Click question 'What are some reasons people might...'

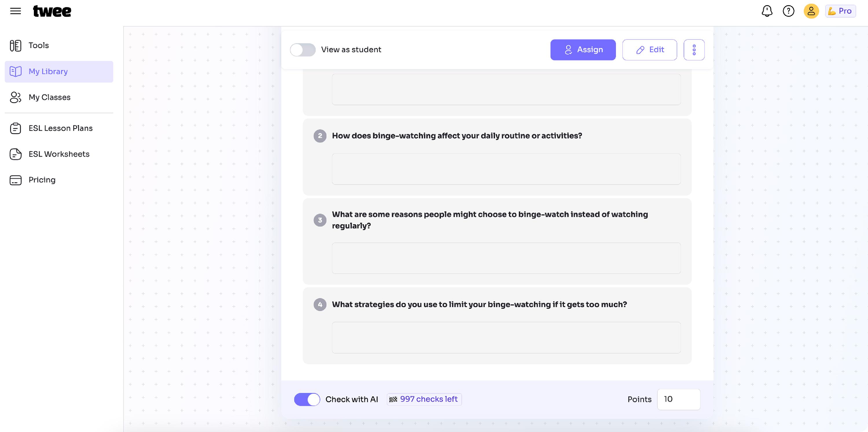pyautogui.click(x=490, y=220)
